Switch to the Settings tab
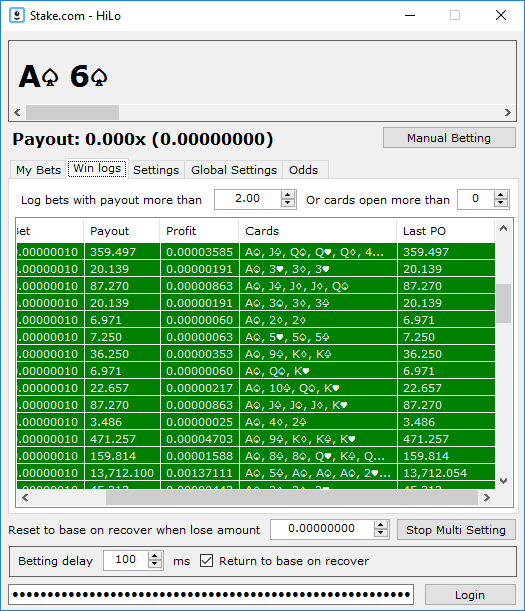The width and height of the screenshot is (525, 611). tap(156, 170)
